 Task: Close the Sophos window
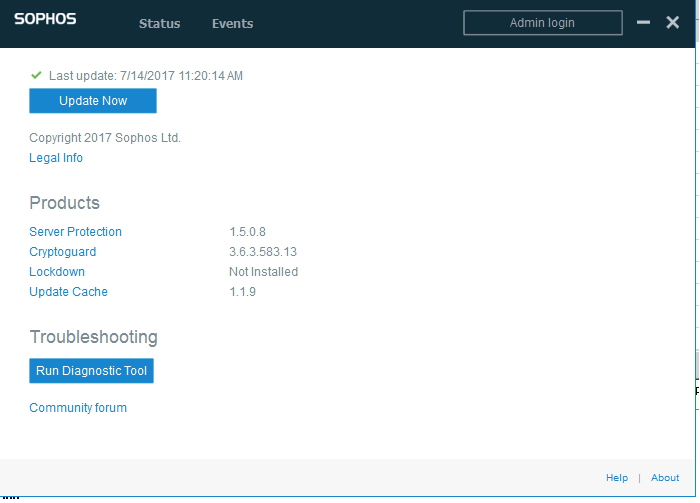point(673,22)
